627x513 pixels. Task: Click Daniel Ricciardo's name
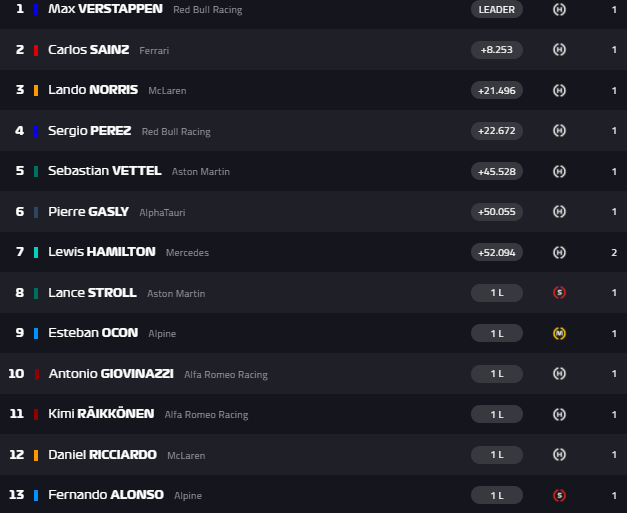102,454
